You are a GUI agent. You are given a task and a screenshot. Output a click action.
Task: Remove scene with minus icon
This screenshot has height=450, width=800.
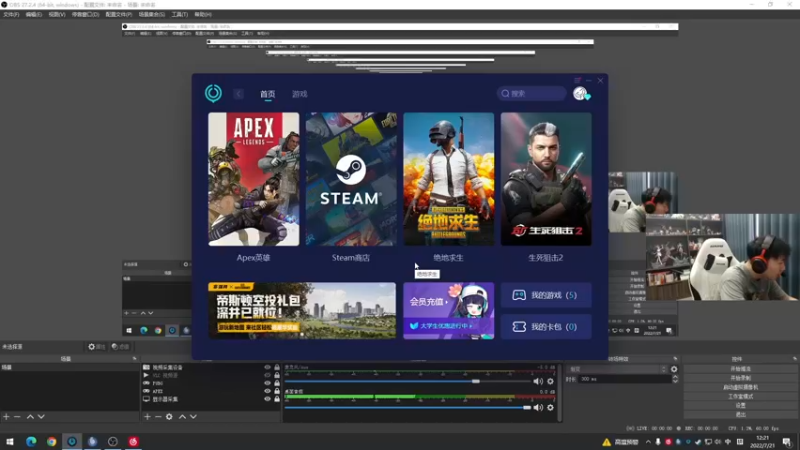coord(17,417)
